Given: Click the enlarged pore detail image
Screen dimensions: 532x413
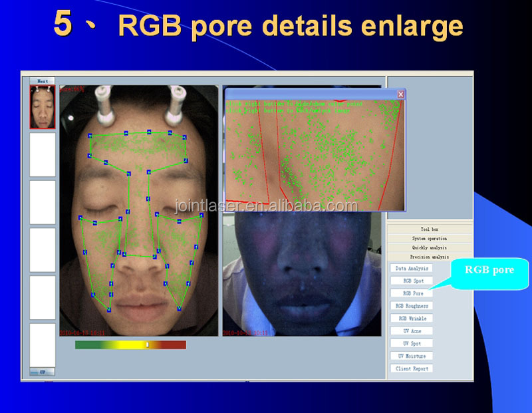Looking at the screenshot, I should click(315, 155).
